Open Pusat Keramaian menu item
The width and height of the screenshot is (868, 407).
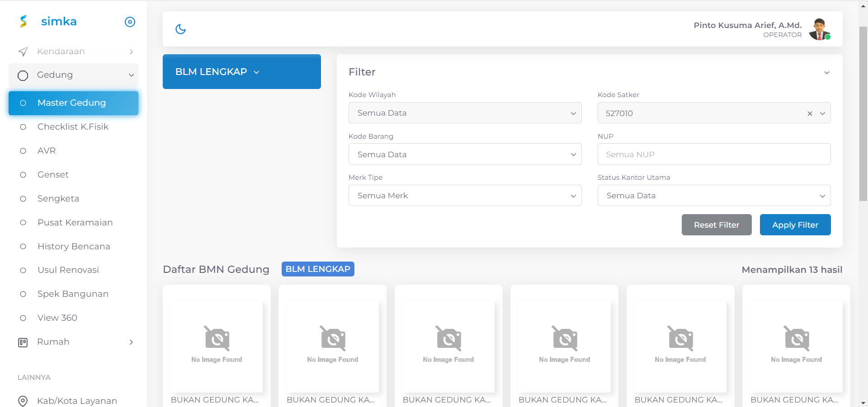pyautogui.click(x=73, y=223)
